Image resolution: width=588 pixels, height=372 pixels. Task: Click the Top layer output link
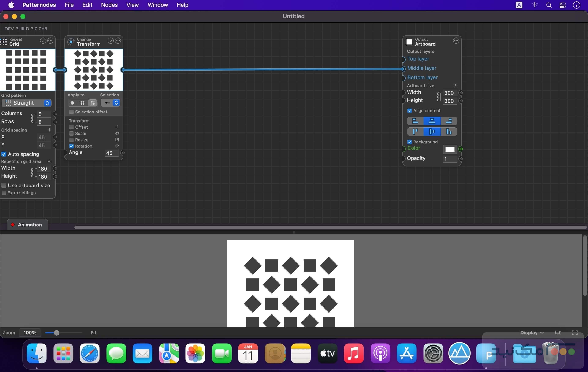pos(418,59)
